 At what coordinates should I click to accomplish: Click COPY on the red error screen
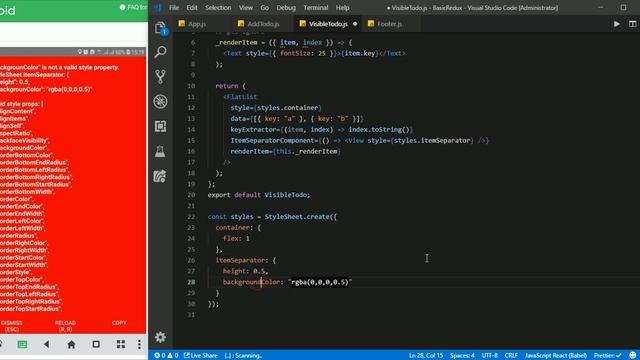coord(119,323)
